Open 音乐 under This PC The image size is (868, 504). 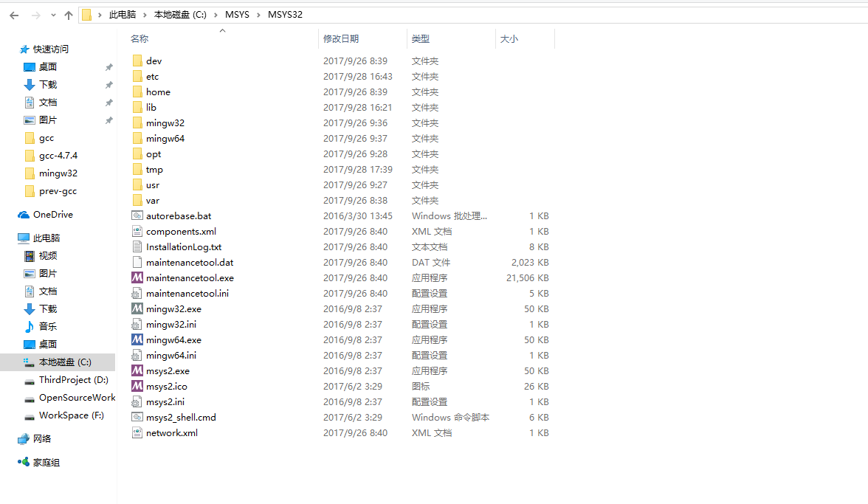point(47,326)
